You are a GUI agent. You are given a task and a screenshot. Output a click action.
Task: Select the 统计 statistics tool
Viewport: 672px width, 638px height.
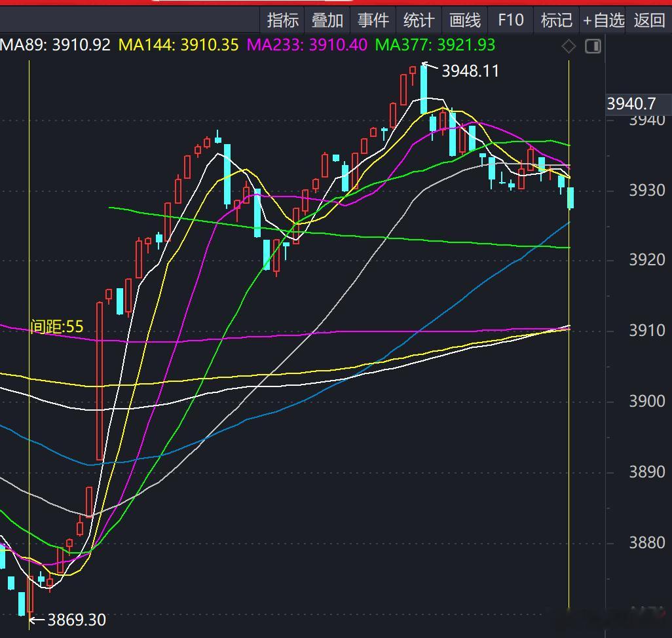click(x=419, y=20)
